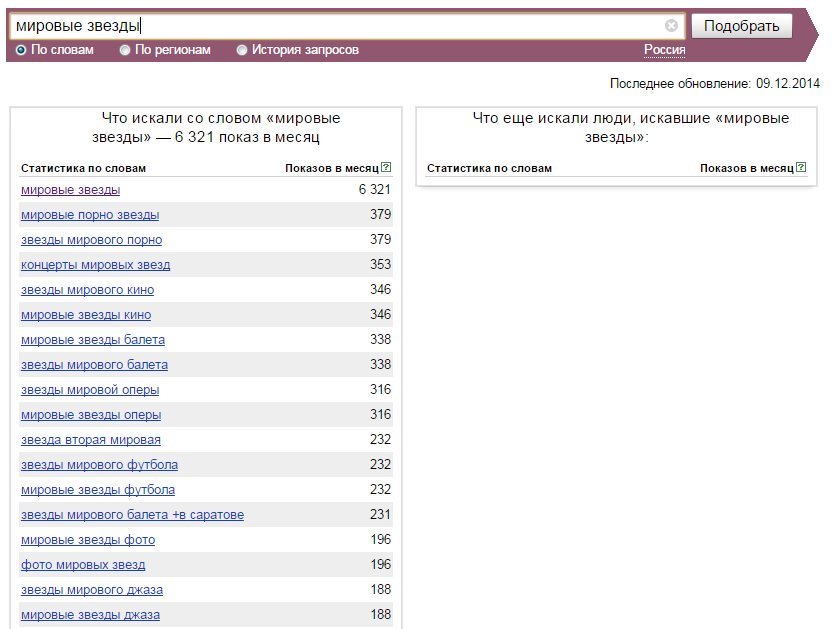The width and height of the screenshot is (833, 629).
Task: Click the 231 value for саратове row
Action: (x=380, y=514)
